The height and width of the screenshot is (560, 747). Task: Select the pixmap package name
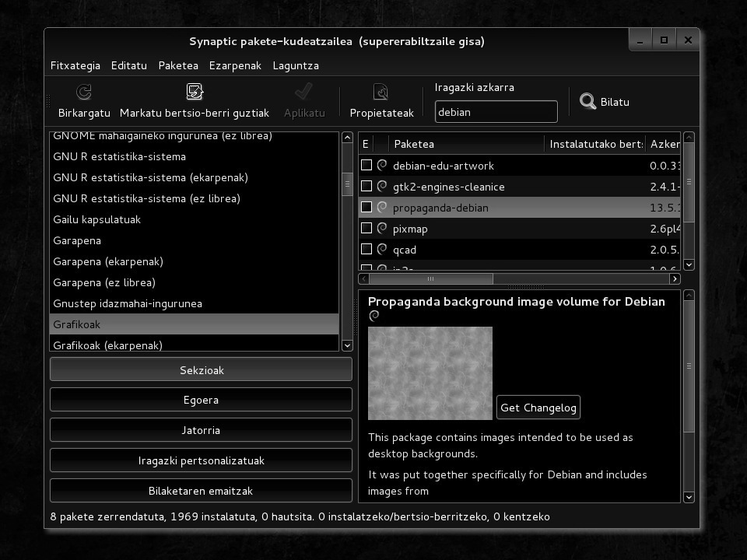410,229
